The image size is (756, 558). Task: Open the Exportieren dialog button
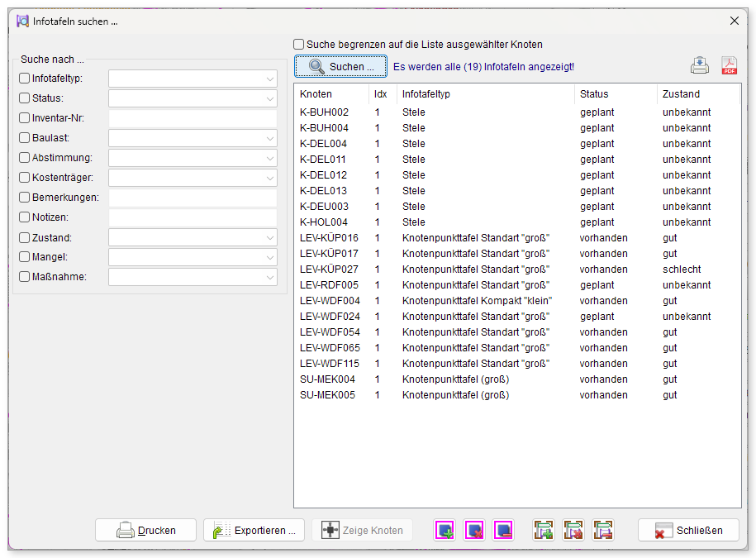coord(254,531)
